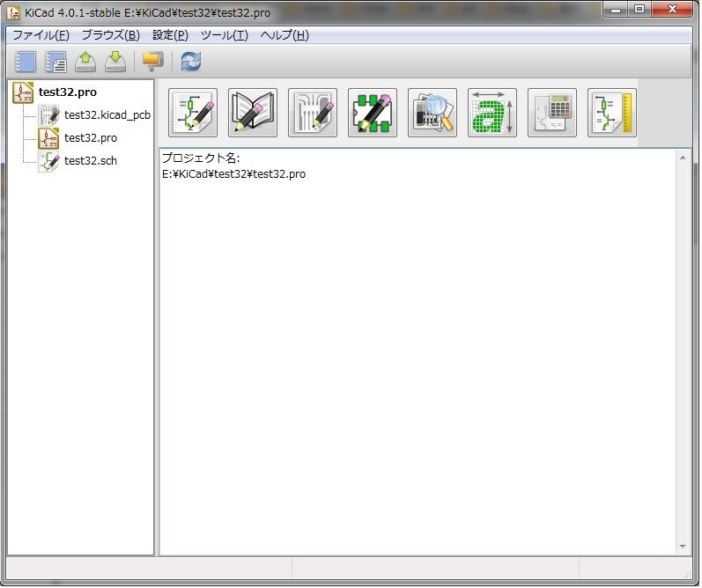This screenshot has height=588, width=702.
Task: Open the schematic library editor
Action: 253,113
